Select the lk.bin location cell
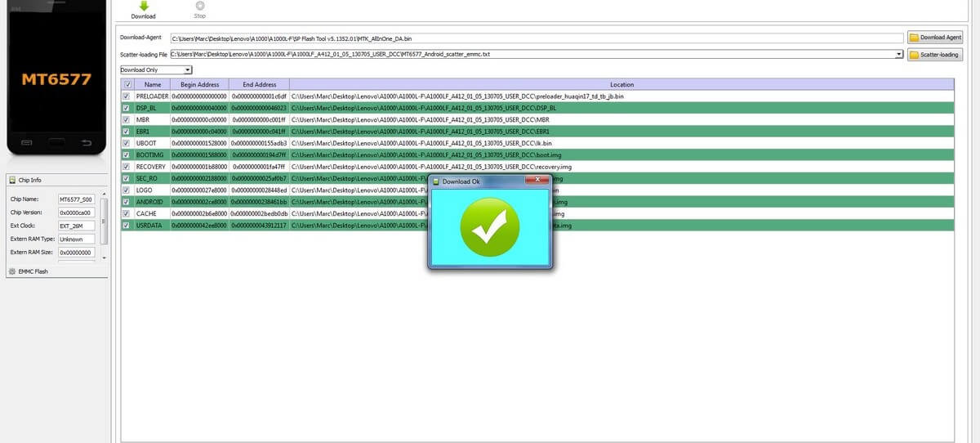This screenshot has height=443, width=980. click(621, 143)
